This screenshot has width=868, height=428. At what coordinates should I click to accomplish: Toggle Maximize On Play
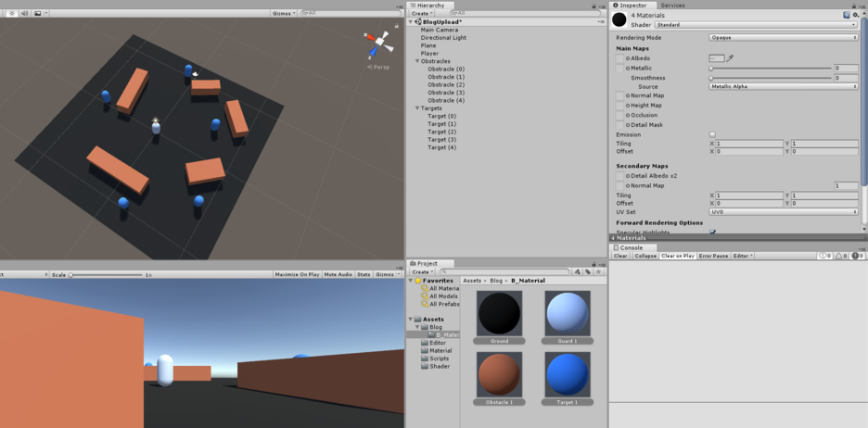point(298,274)
